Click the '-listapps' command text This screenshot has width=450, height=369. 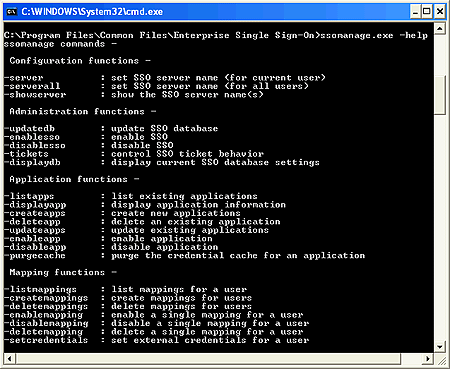pos(29,196)
